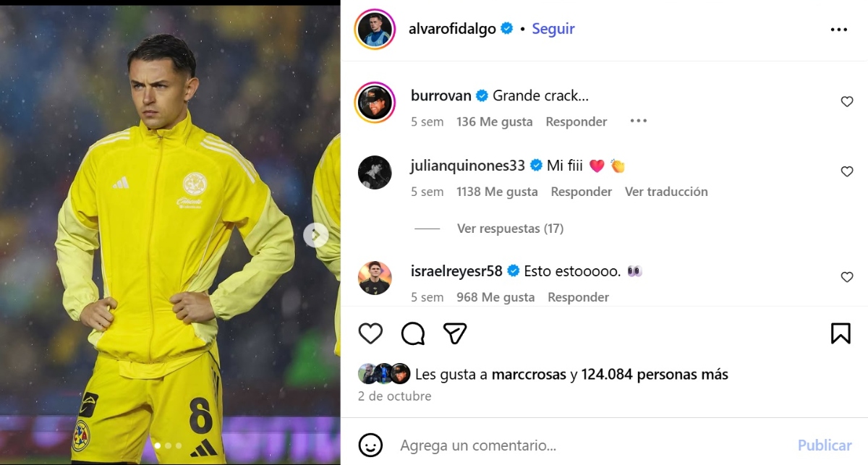Image resolution: width=868 pixels, height=465 pixels.
Task: Like burrovan's comment heart
Action: tap(847, 102)
